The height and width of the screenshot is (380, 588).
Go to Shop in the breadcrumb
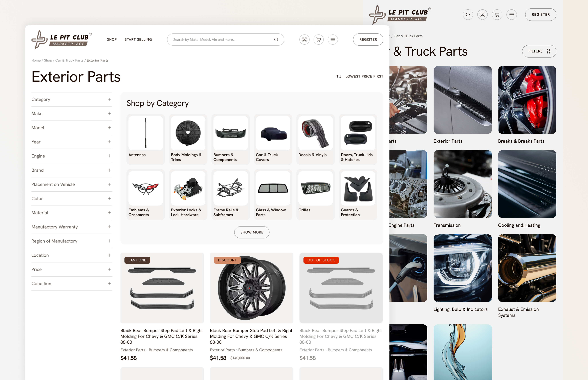click(48, 60)
